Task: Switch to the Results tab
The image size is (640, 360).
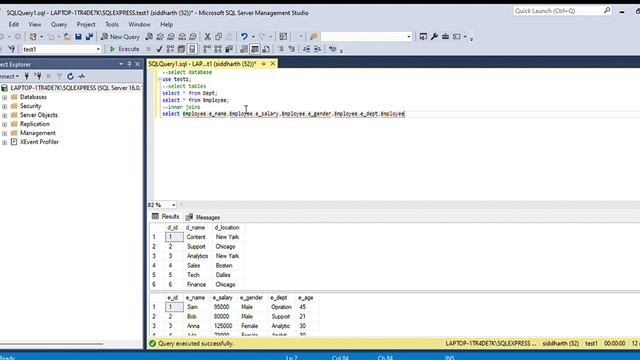Action: pos(165,217)
